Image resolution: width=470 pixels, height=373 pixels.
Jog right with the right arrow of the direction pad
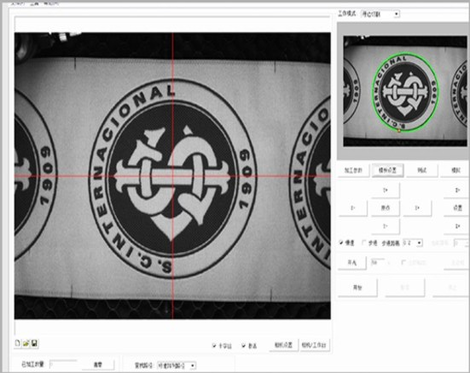(417, 208)
